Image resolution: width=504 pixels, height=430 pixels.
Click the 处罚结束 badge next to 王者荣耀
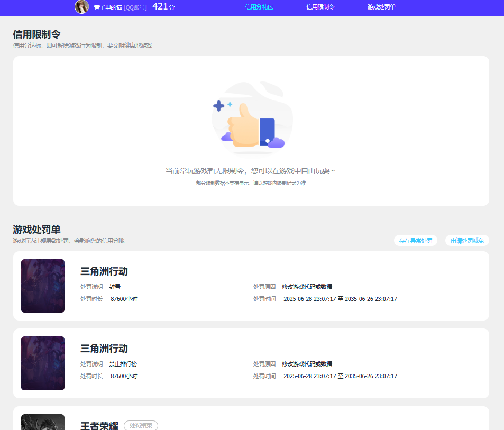pyautogui.click(x=141, y=425)
